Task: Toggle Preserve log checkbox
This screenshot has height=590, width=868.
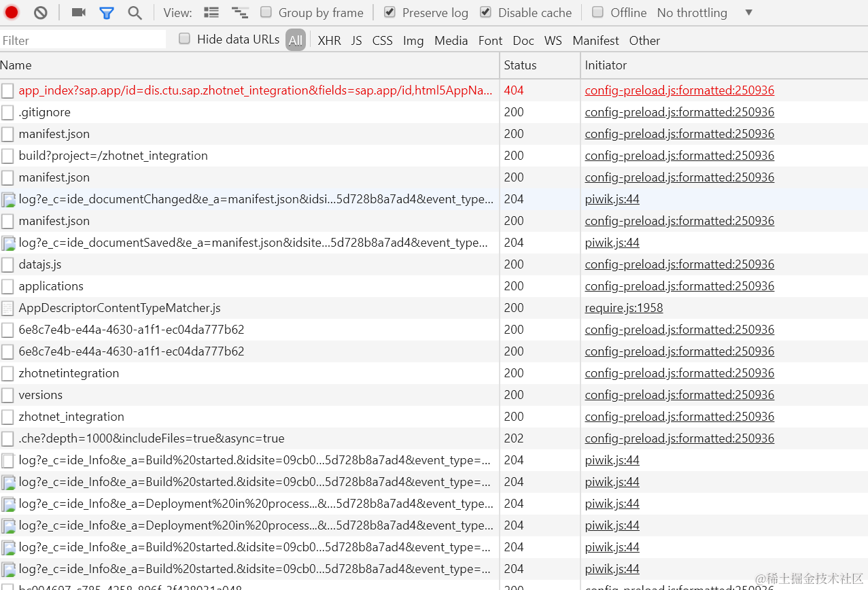Action: 389,12
